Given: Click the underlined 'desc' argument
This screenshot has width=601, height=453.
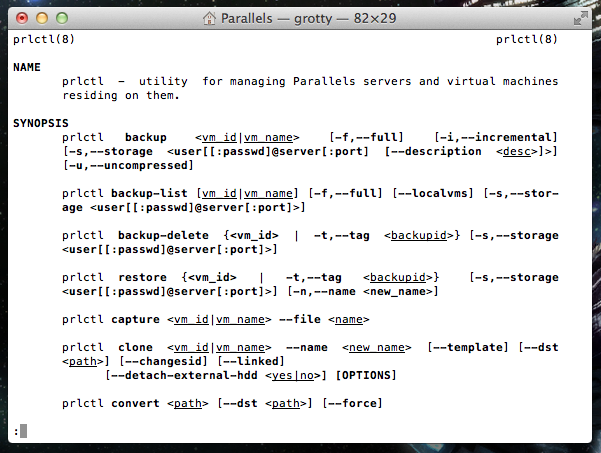Looking at the screenshot, I should coord(517,152).
